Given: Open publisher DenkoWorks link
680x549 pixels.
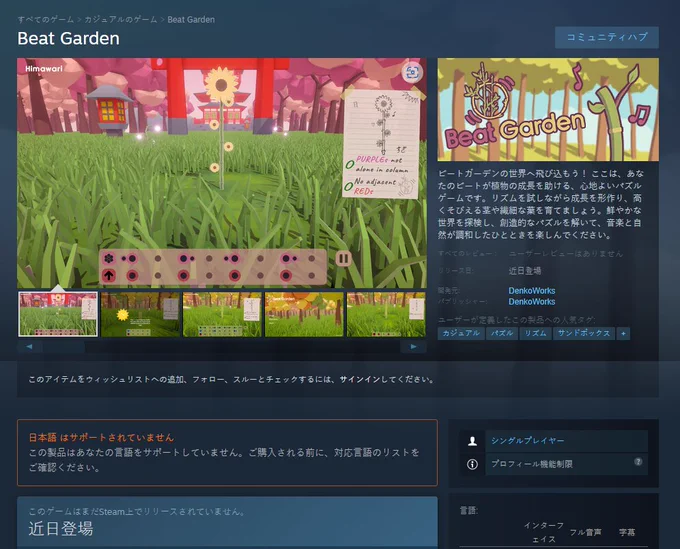Looking at the screenshot, I should click(x=532, y=301).
